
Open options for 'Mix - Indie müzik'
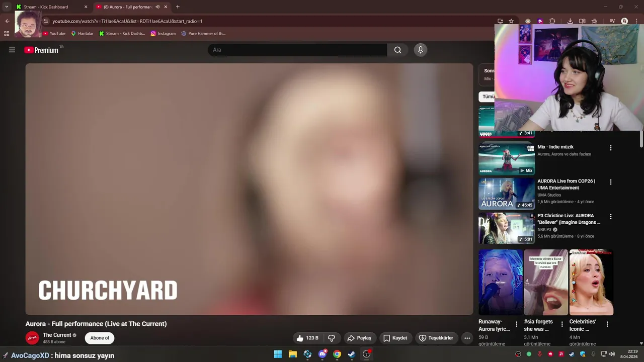611,148
